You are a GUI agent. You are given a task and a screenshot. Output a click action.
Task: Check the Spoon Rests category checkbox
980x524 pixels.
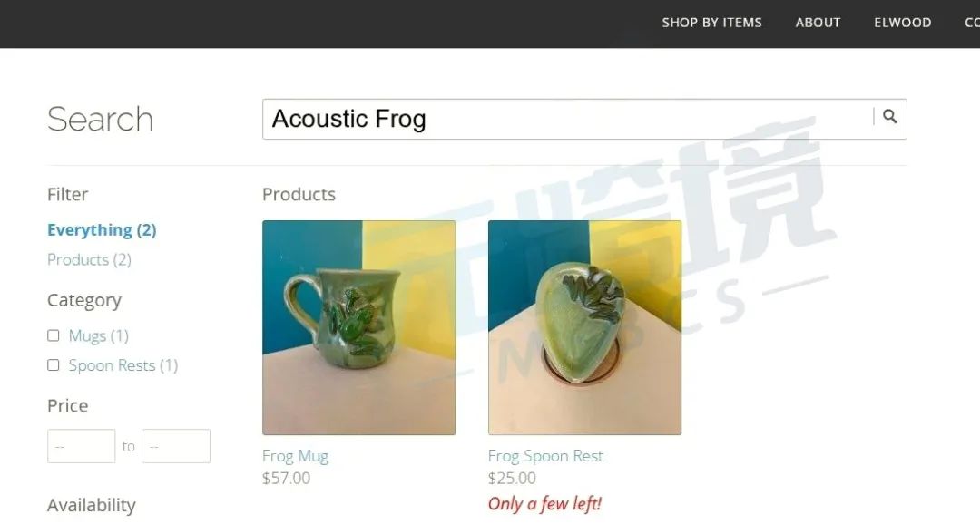[54, 364]
